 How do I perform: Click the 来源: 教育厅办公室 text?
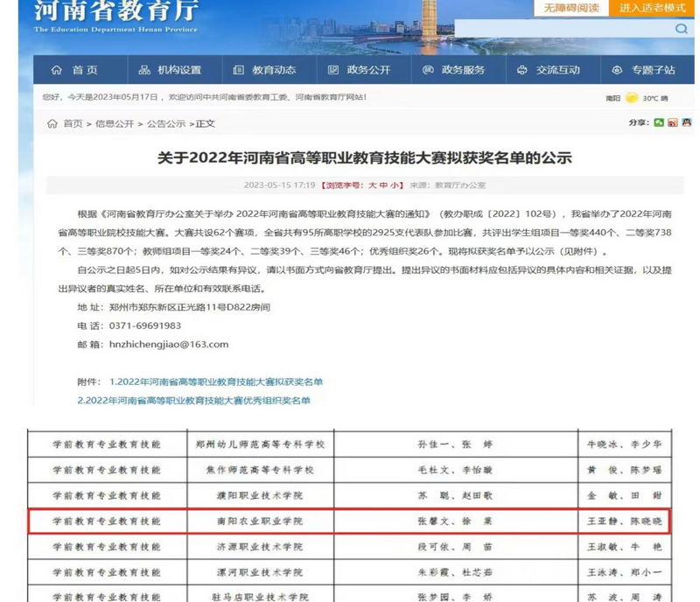pos(448,185)
